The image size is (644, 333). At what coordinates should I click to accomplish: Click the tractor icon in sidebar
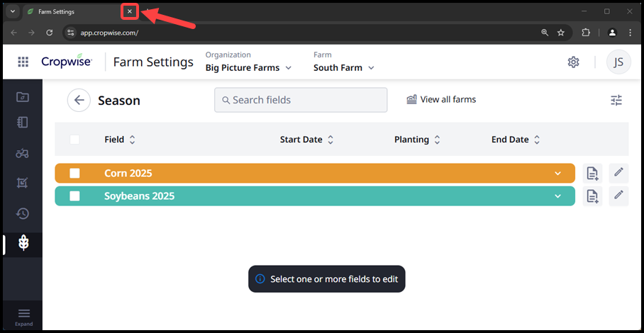pos(22,153)
